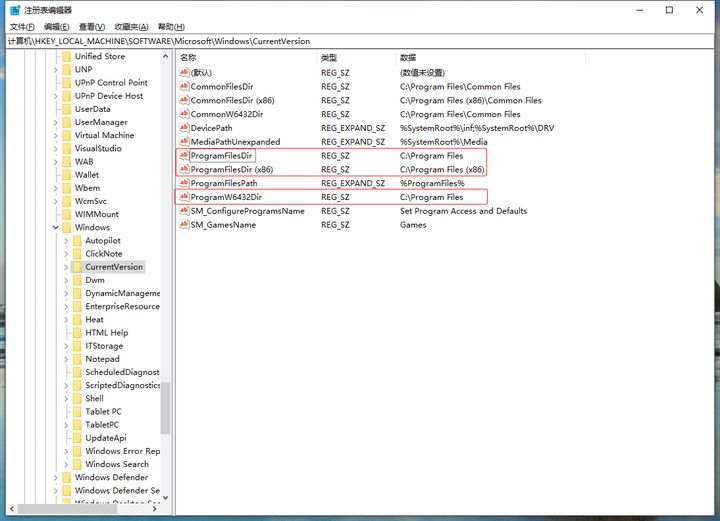Expand the UPnP Device Host key
This screenshot has height=521, width=720.
pos(56,96)
